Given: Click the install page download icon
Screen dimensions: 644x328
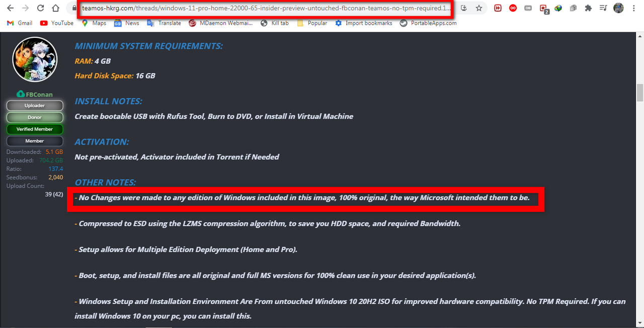Looking at the screenshot, I should [x=463, y=8].
